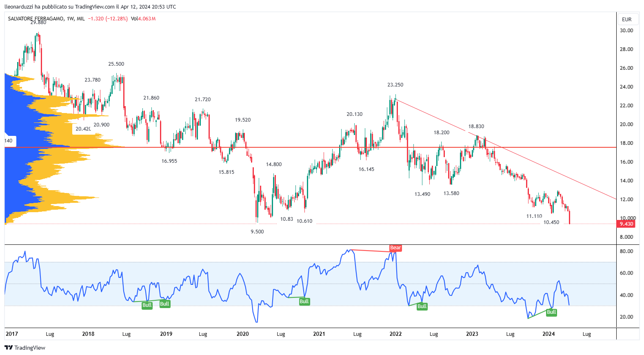Click the 25.500 high price label

[x=116, y=64]
